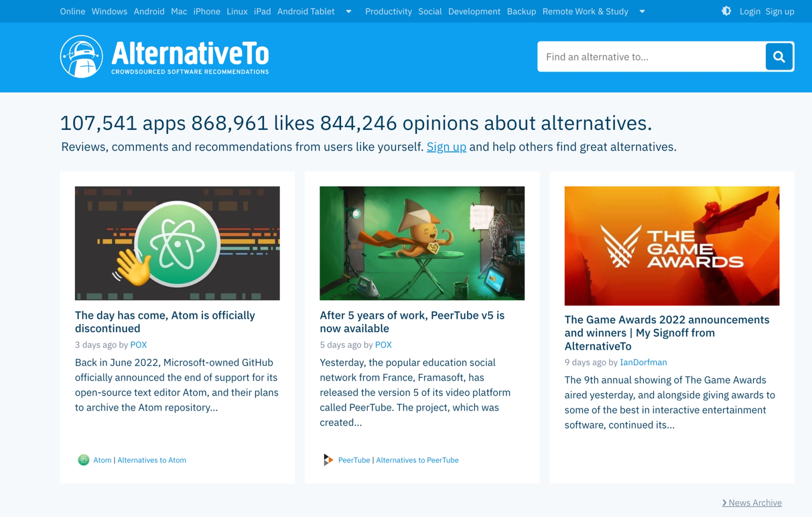
Task: Open the PeerTube app page link
Action: [354, 460]
